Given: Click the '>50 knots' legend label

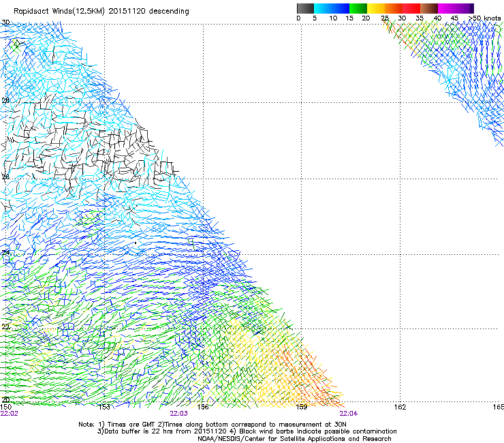Looking at the screenshot, I should tap(484, 18).
